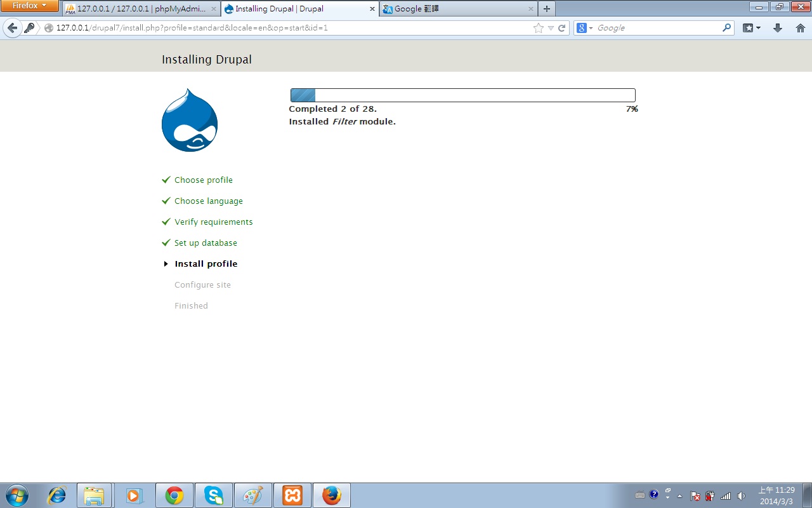
Task: Click the Firefox taskbar icon
Action: (x=332, y=495)
